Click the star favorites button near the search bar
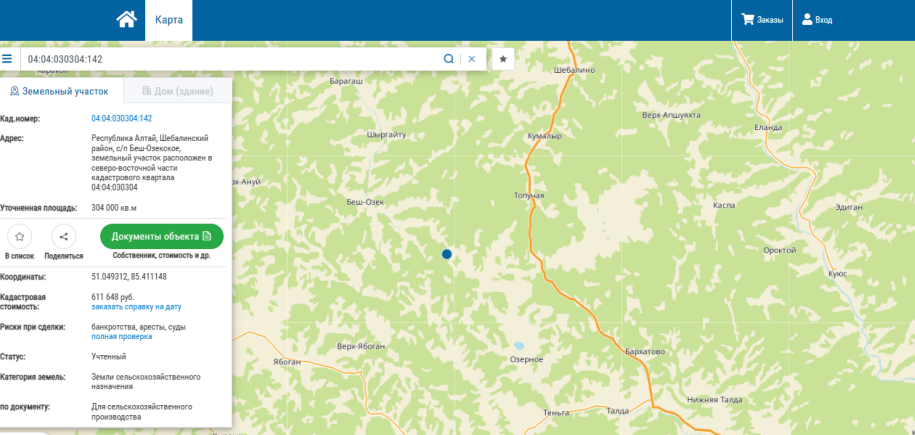 [503, 59]
